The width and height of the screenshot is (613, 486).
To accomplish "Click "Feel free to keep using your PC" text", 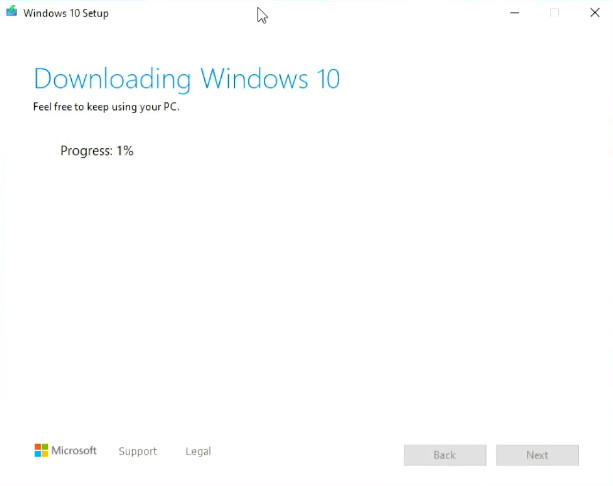I will [106, 106].
